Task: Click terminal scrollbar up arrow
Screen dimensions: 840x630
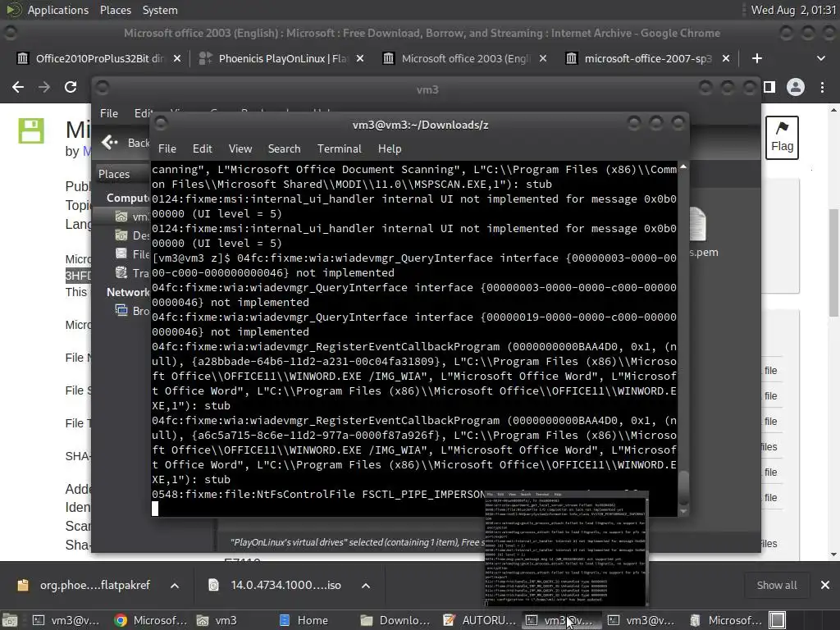Action: pyautogui.click(x=683, y=167)
